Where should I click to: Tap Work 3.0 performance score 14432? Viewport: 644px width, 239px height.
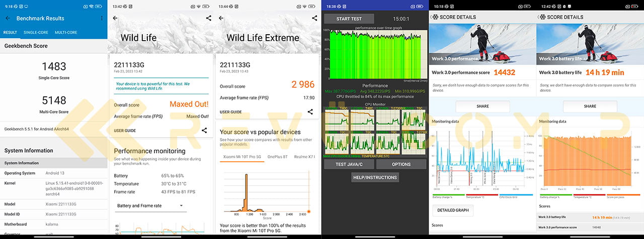pos(504,73)
